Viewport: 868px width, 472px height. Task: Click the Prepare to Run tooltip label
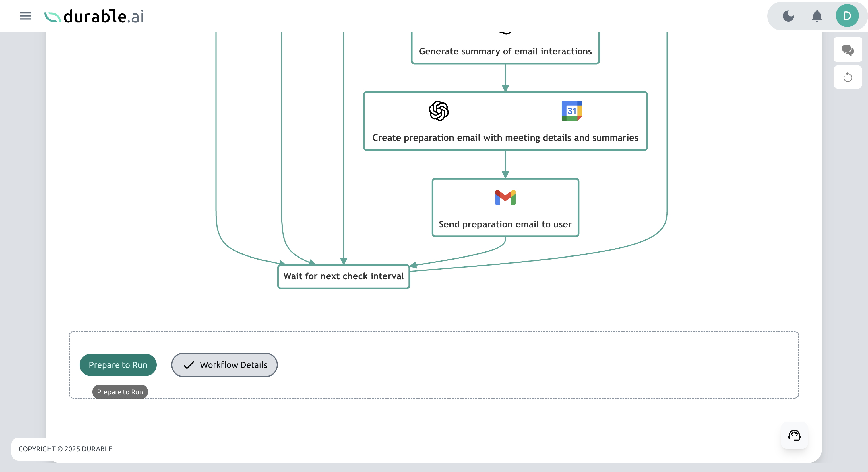[120, 391]
